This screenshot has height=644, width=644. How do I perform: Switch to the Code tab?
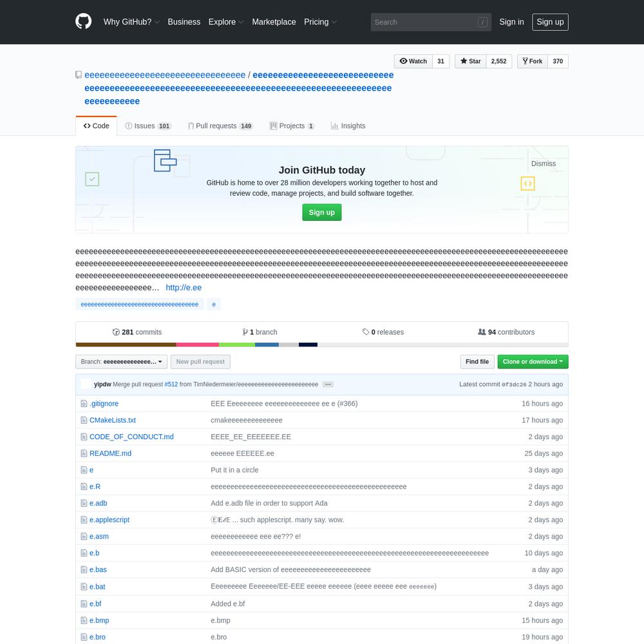coord(97,126)
